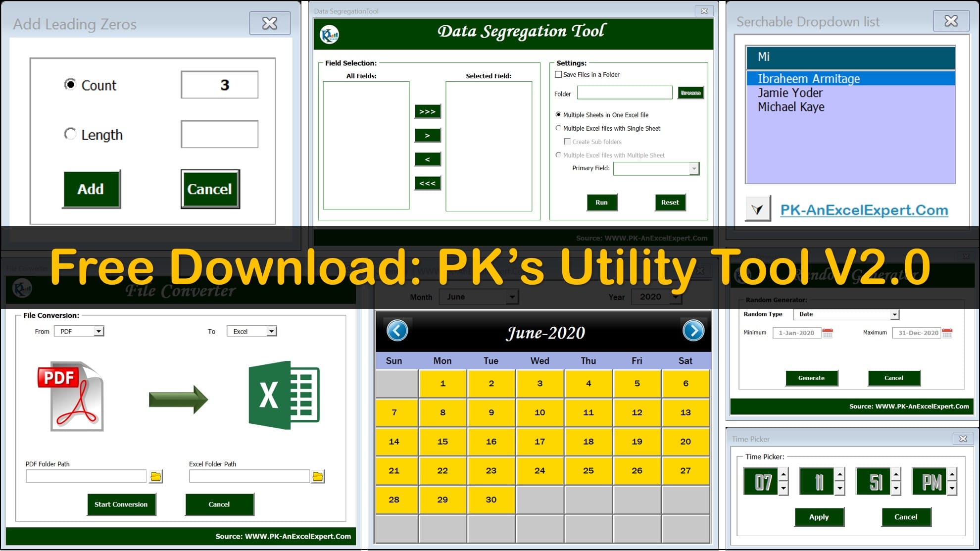Open the Primary Field dropdown
The height and width of the screenshot is (551, 980).
click(x=694, y=169)
